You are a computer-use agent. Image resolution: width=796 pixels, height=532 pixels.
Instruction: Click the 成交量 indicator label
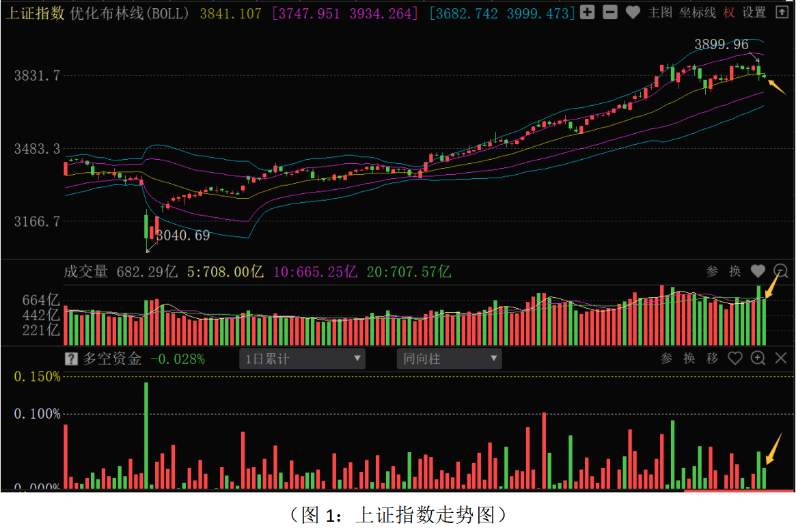pyautogui.click(x=86, y=272)
